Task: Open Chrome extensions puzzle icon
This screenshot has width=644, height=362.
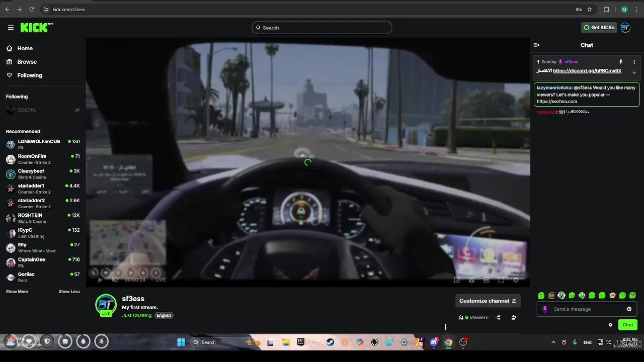Action: (606, 9)
